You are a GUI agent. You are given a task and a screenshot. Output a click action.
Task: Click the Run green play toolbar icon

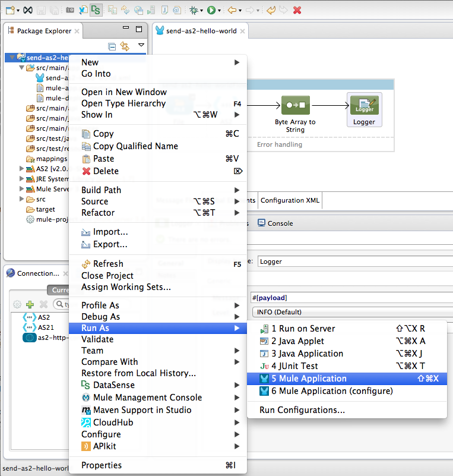210,10
